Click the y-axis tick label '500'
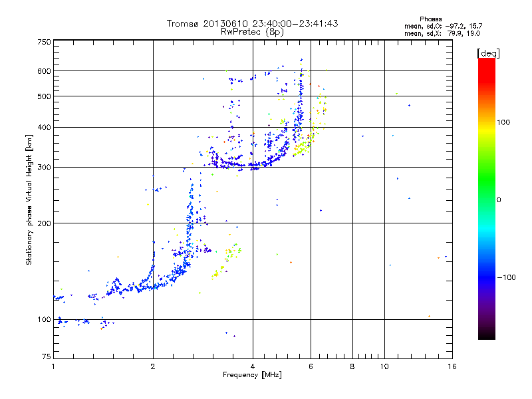The width and height of the screenshot is (532, 399). point(44,96)
